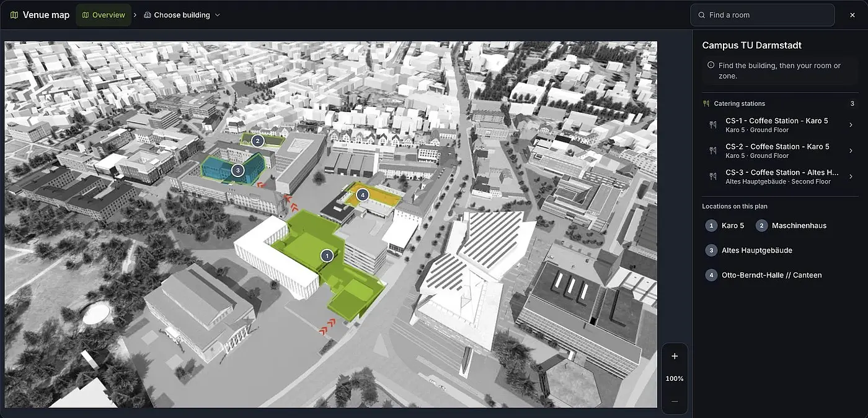868x418 pixels.
Task: Click the building icon in Choose building
Action: [x=148, y=15]
